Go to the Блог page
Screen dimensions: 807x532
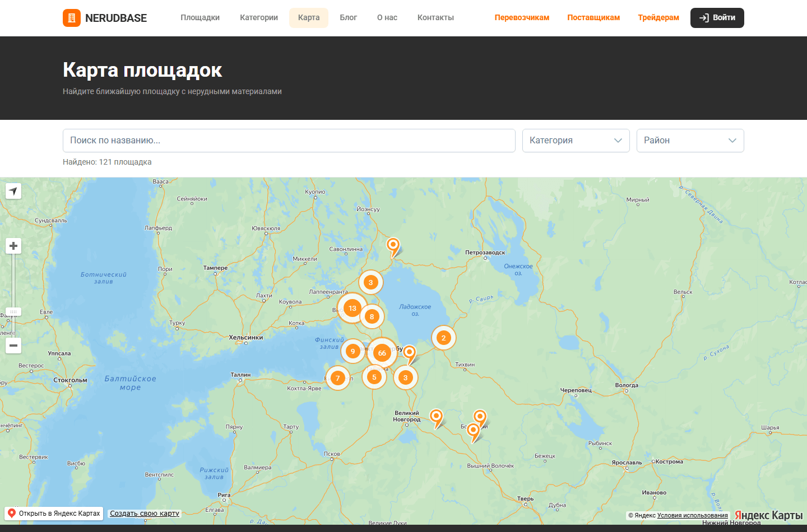[x=349, y=18]
